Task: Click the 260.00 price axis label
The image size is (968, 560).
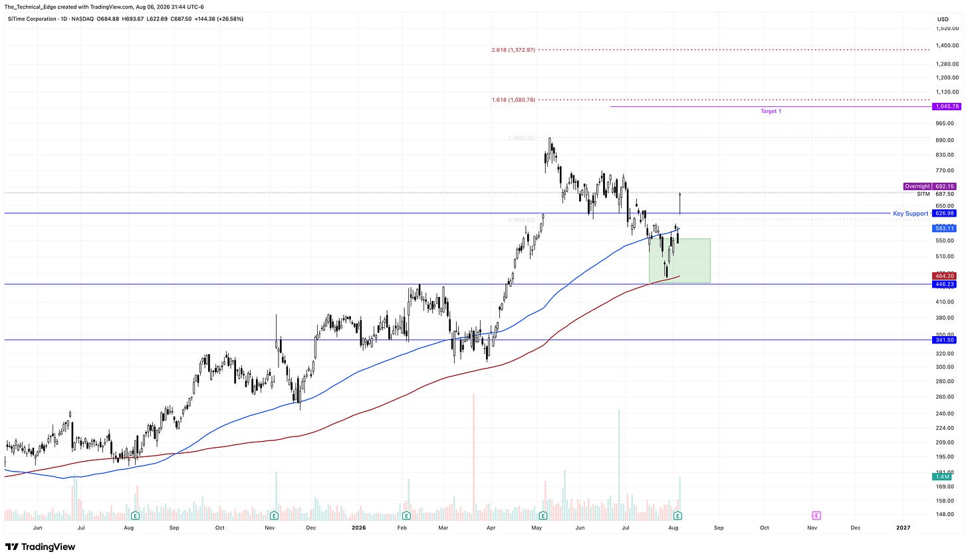Action: point(945,397)
